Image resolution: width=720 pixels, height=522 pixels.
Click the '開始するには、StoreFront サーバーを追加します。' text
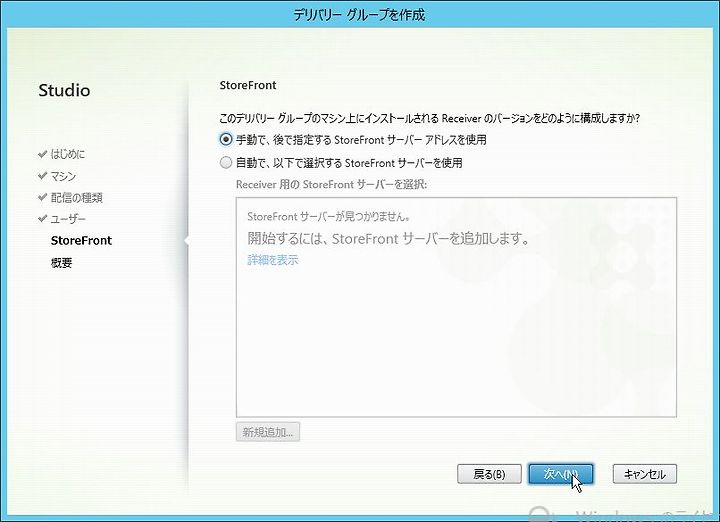(x=389, y=239)
